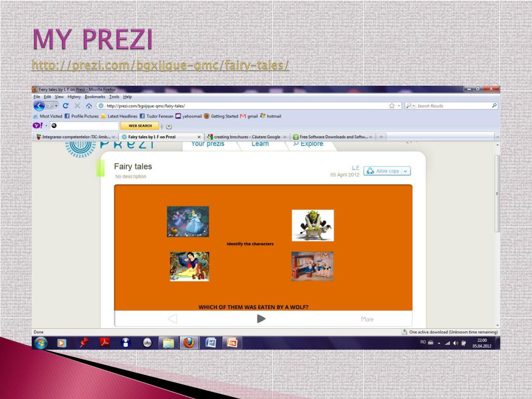This screenshot has width=532, height=399.
Task: Click the address bar URL field
Action: 243,106
